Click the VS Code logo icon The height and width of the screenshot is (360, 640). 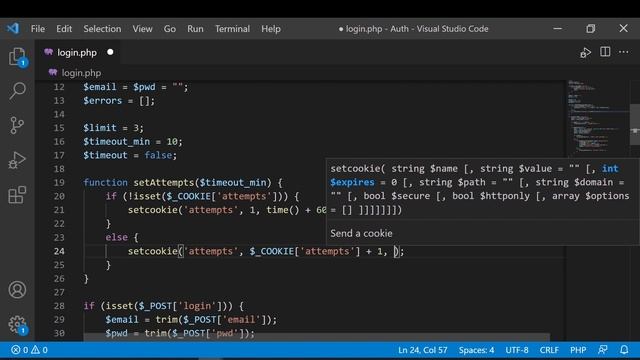coord(13,29)
